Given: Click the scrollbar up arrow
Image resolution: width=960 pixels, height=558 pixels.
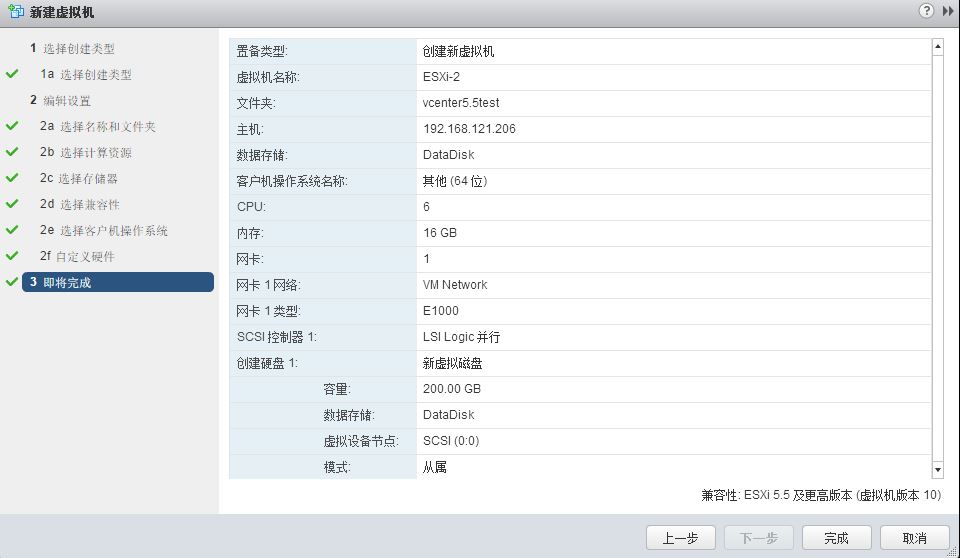Looking at the screenshot, I should pyautogui.click(x=937, y=47).
